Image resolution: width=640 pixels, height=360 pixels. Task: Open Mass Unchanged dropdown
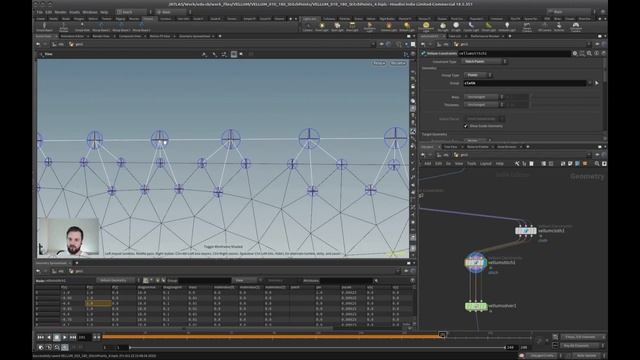pyautogui.click(x=483, y=97)
